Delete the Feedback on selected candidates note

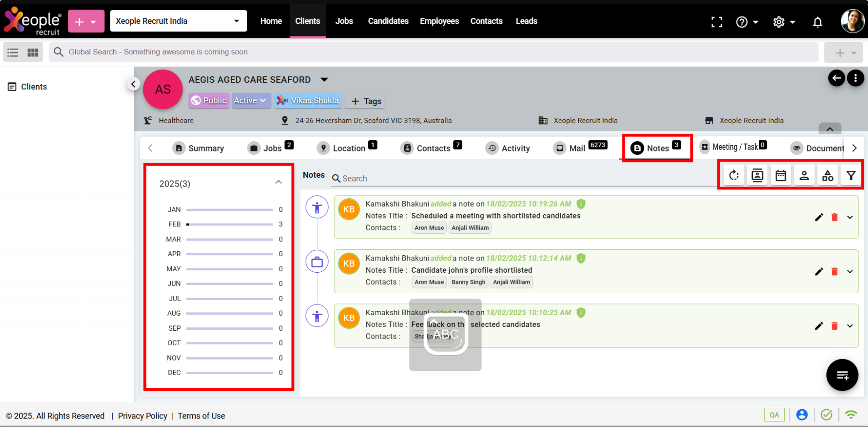(834, 326)
